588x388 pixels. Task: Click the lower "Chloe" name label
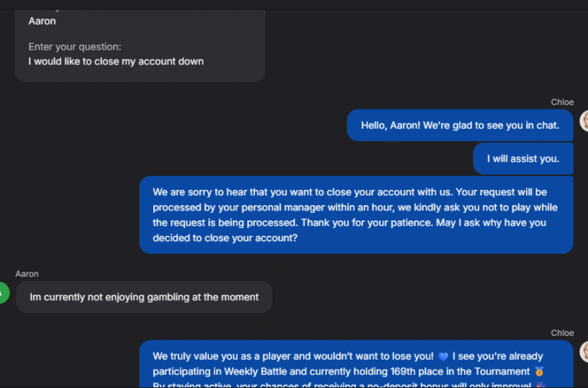562,333
